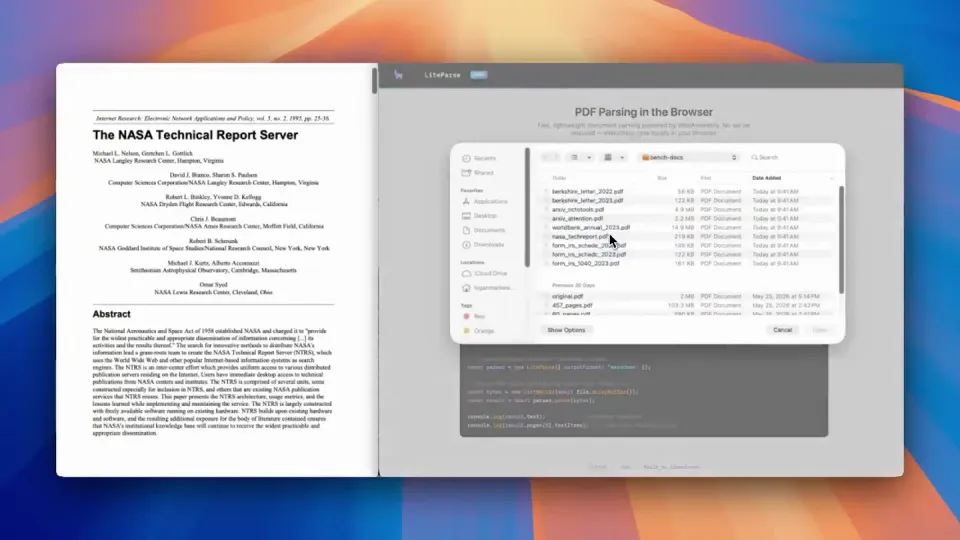Open the Documents sidebar folder

(x=484, y=230)
